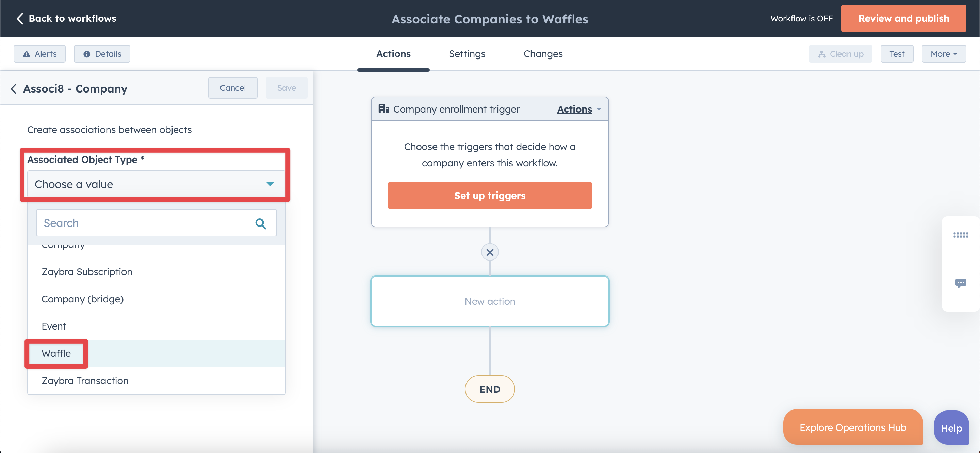Click the search magnifier icon in dropdown
The height and width of the screenshot is (453, 980).
(x=261, y=223)
